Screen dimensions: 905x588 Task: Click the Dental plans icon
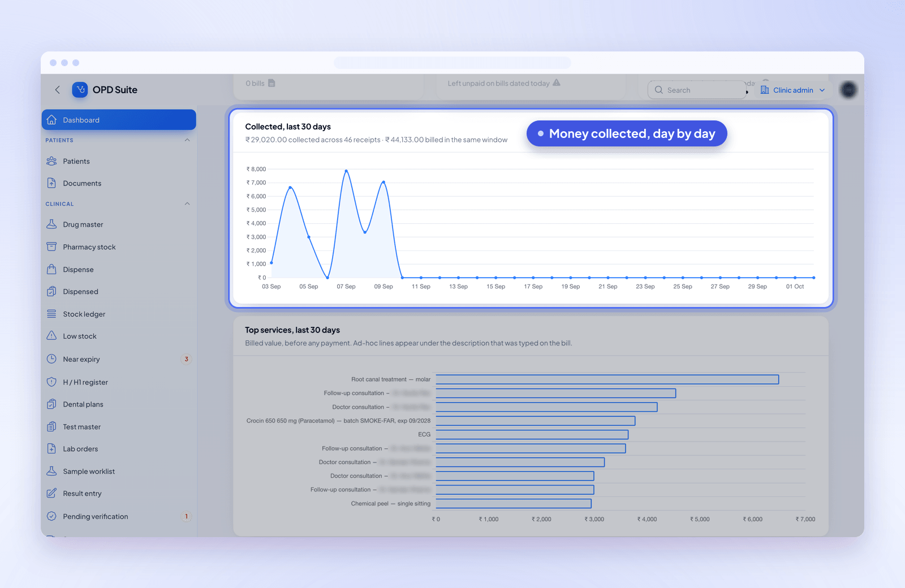[51, 404]
